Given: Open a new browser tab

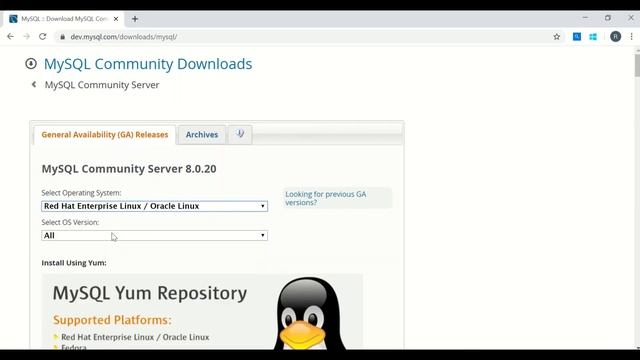Looking at the screenshot, I should pos(135,19).
